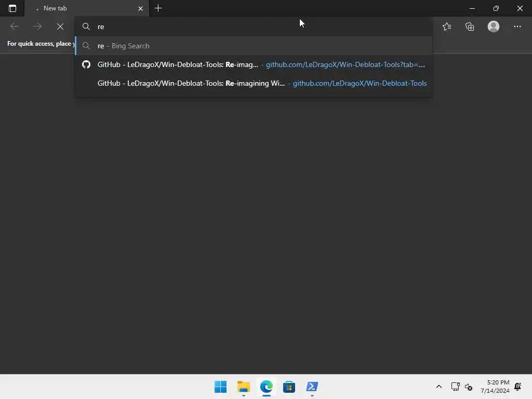This screenshot has height=399, width=532.
Task: Stop loading the page with X button
Action: point(60,26)
